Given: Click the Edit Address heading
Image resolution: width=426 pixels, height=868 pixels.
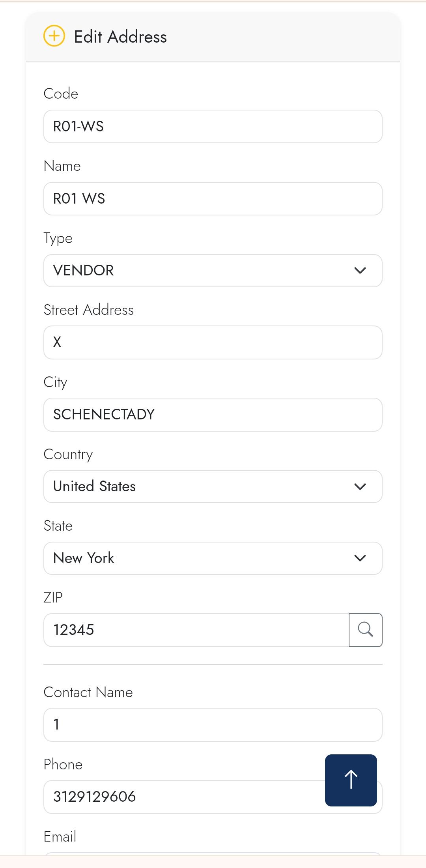Looking at the screenshot, I should point(120,37).
